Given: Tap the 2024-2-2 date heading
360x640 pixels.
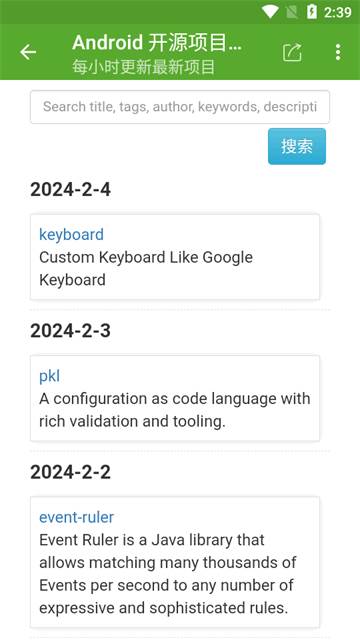Looking at the screenshot, I should pos(70,472).
